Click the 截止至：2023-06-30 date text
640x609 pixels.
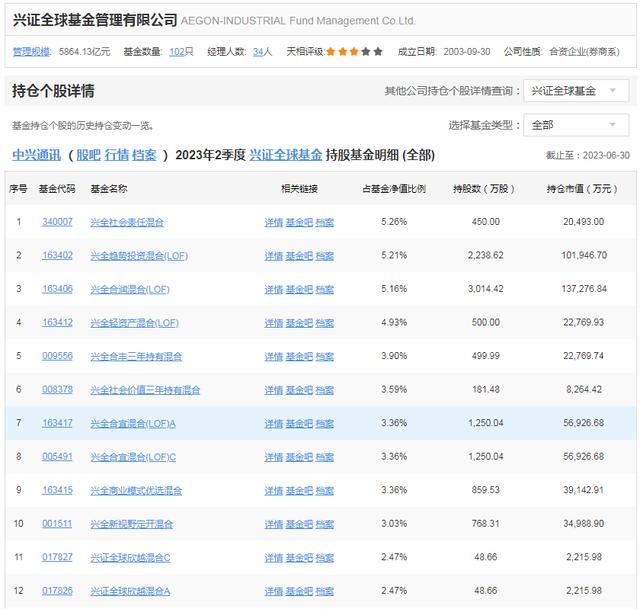[x=588, y=155]
